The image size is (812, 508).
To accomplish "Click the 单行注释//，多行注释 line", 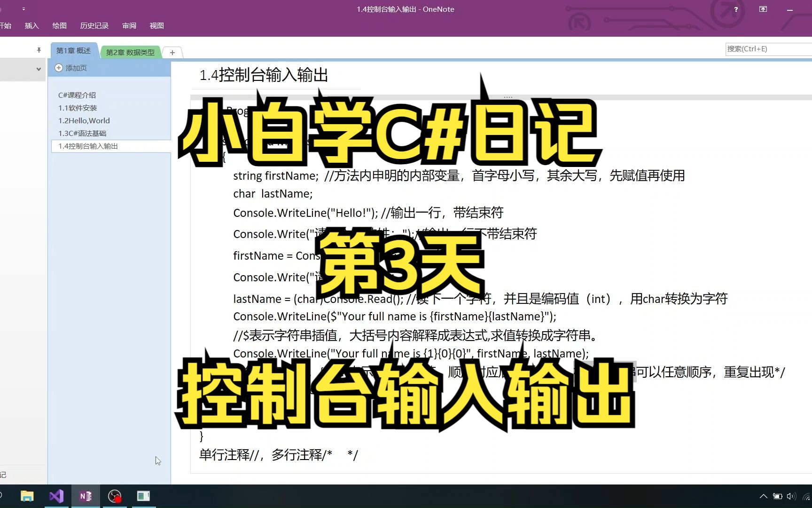I will [x=279, y=455].
